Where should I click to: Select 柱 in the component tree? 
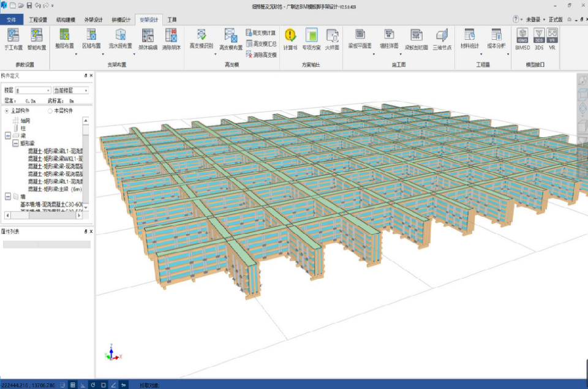[x=23, y=128]
